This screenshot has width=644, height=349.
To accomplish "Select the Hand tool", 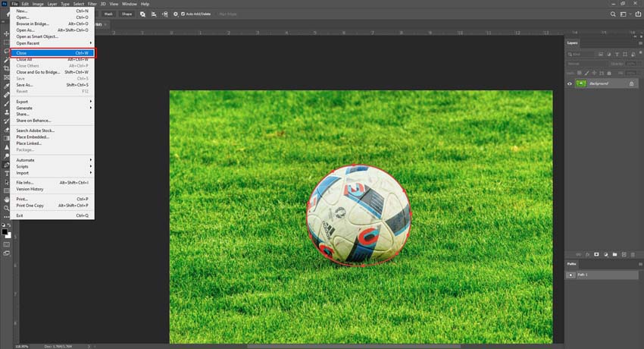I will coord(6,200).
